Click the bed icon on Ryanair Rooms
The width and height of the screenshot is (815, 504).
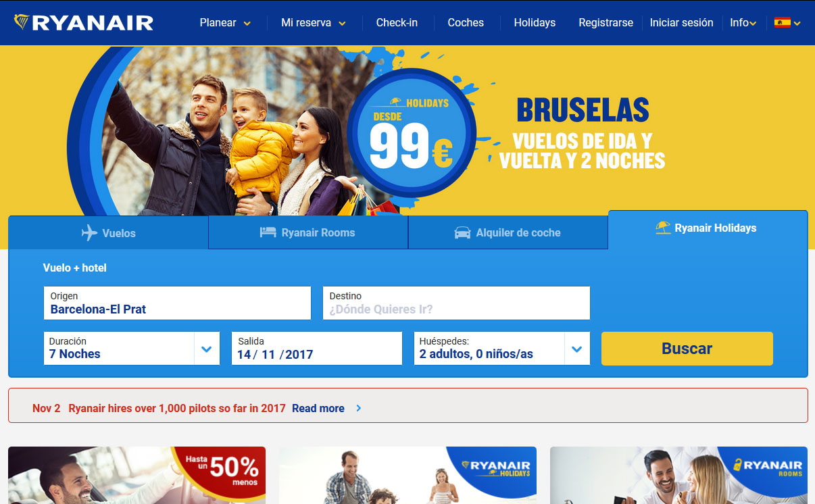tap(268, 232)
